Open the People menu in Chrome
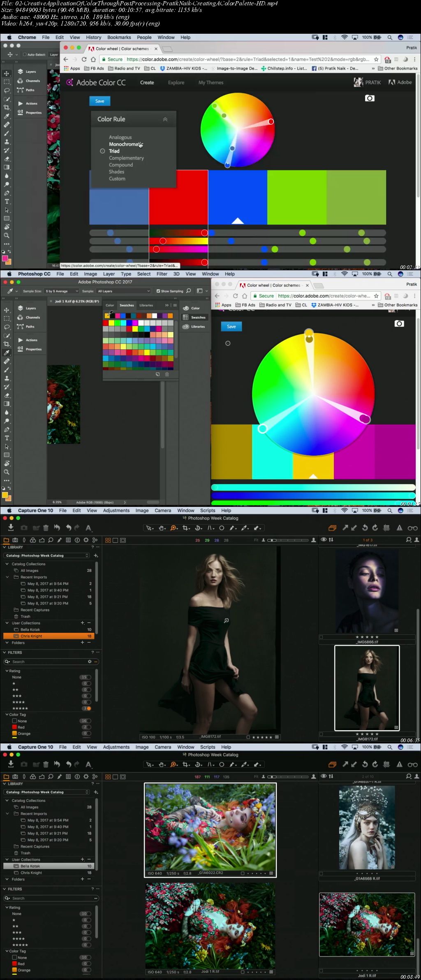Viewport: 421px width, 980px height. [144, 37]
